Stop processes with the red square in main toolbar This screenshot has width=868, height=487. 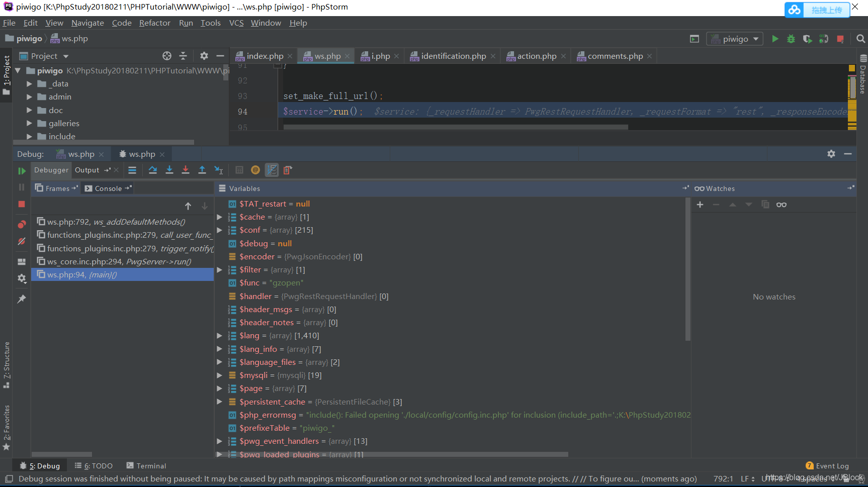[x=840, y=39]
